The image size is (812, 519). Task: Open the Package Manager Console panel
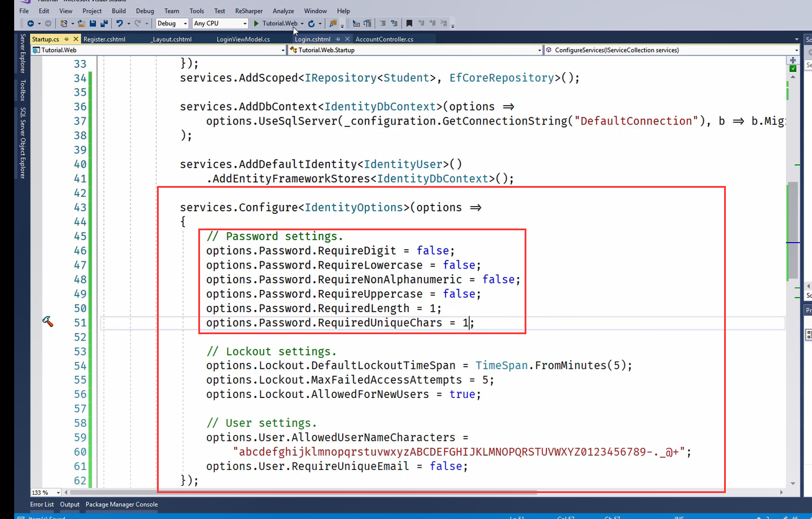122,504
